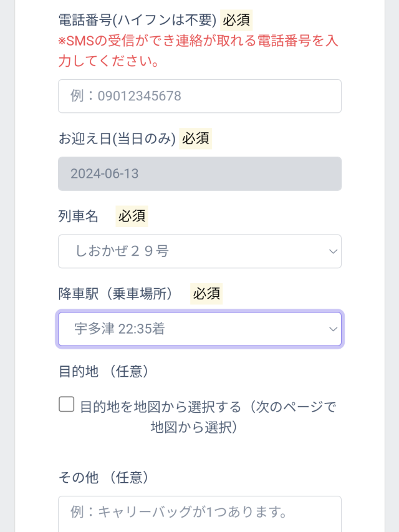Click the pickup date field showing 2024-06-13
The height and width of the screenshot is (532, 399).
tap(199, 173)
